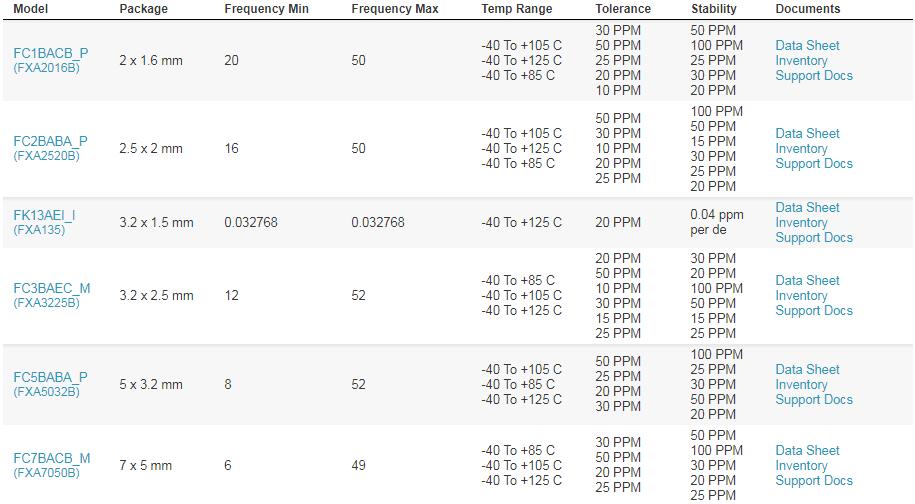Open Support Docs for FC3BAEC_M
Viewport: 915px width, 504px height.
pos(814,310)
